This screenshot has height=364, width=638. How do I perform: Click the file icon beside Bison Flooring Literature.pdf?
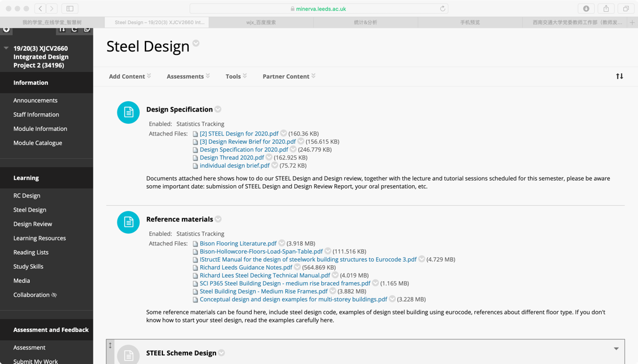pos(195,244)
